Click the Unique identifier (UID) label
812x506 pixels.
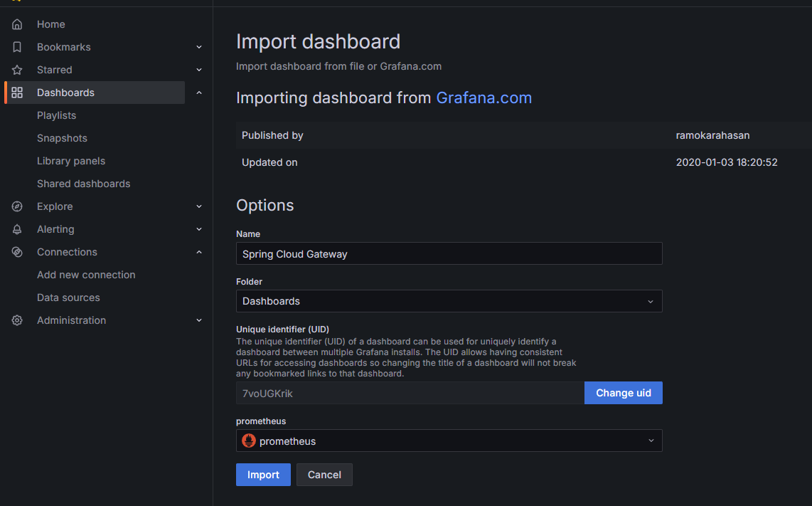(283, 330)
